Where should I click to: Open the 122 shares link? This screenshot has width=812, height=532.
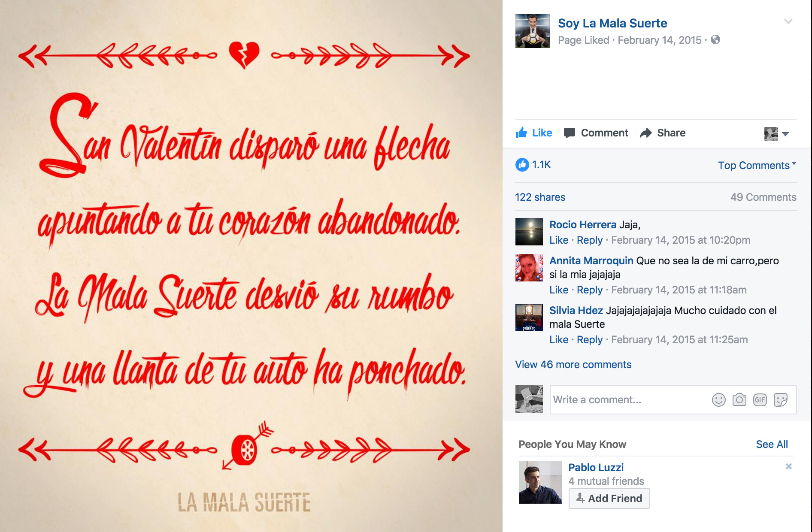click(540, 197)
